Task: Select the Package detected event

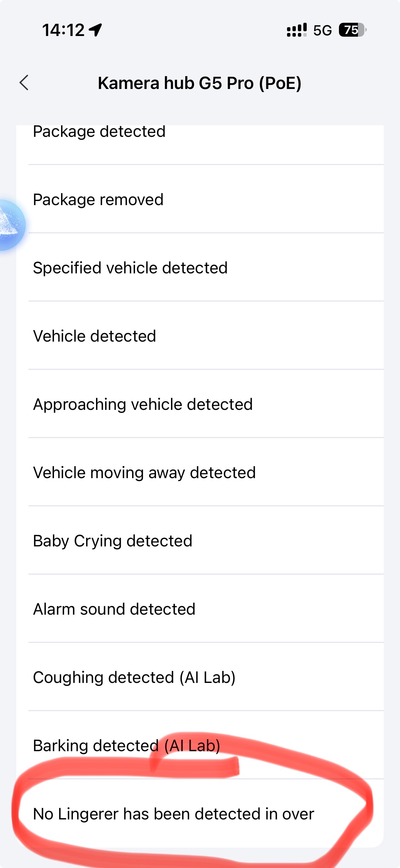Action: click(99, 132)
